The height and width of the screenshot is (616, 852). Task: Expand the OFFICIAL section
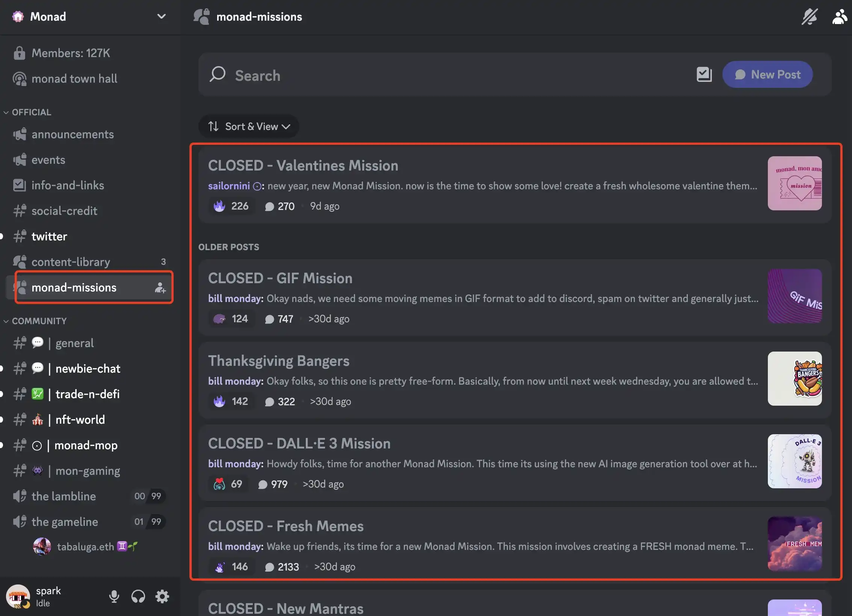(x=31, y=112)
